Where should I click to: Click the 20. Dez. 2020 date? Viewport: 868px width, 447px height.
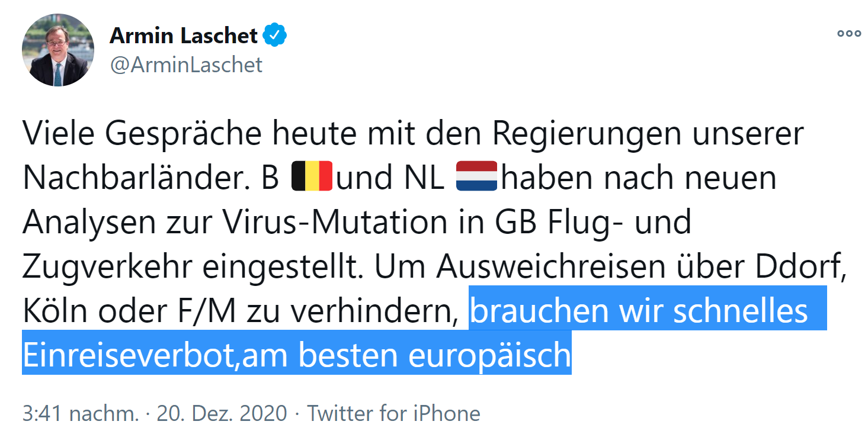222,413
